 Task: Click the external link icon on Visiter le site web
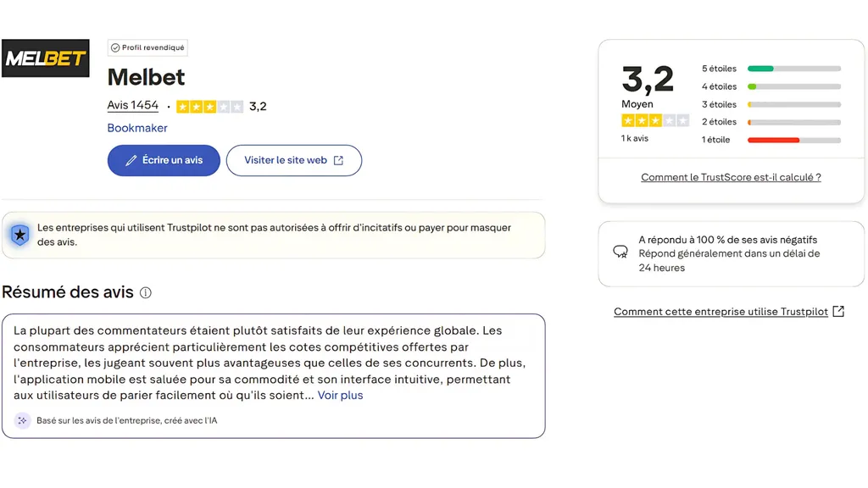click(340, 159)
